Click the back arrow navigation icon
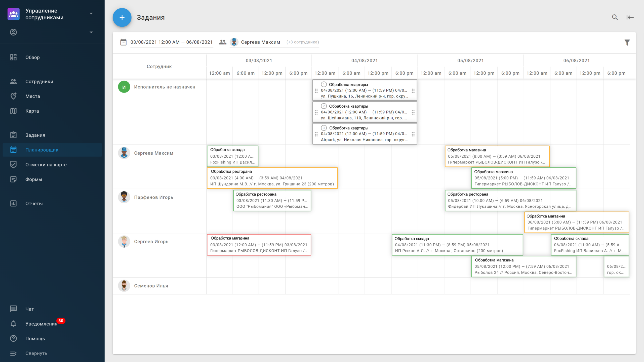 630,17
